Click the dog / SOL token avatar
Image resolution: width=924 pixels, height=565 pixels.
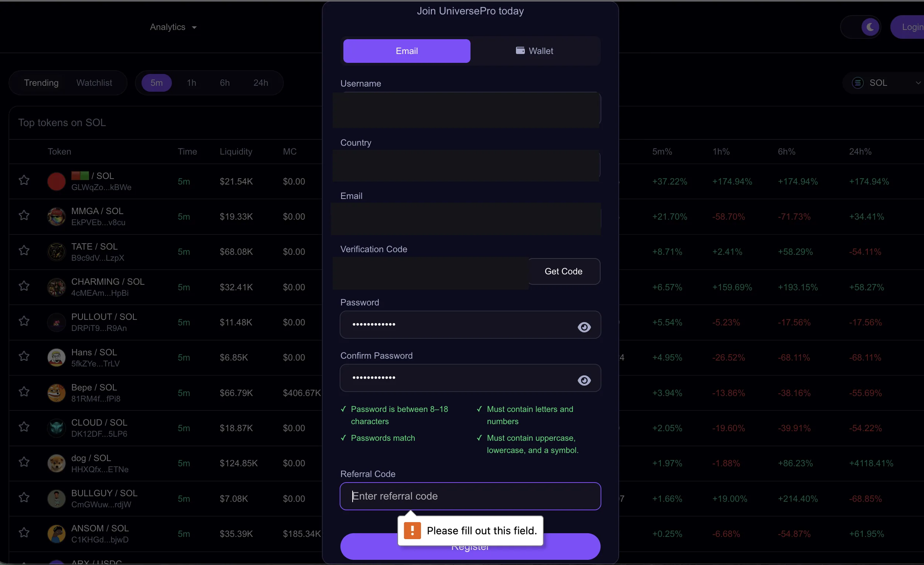pyautogui.click(x=56, y=463)
